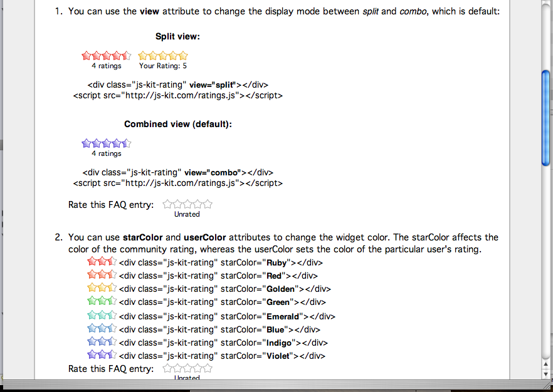
Task: Click the script line below the combo div
Action: click(178, 183)
